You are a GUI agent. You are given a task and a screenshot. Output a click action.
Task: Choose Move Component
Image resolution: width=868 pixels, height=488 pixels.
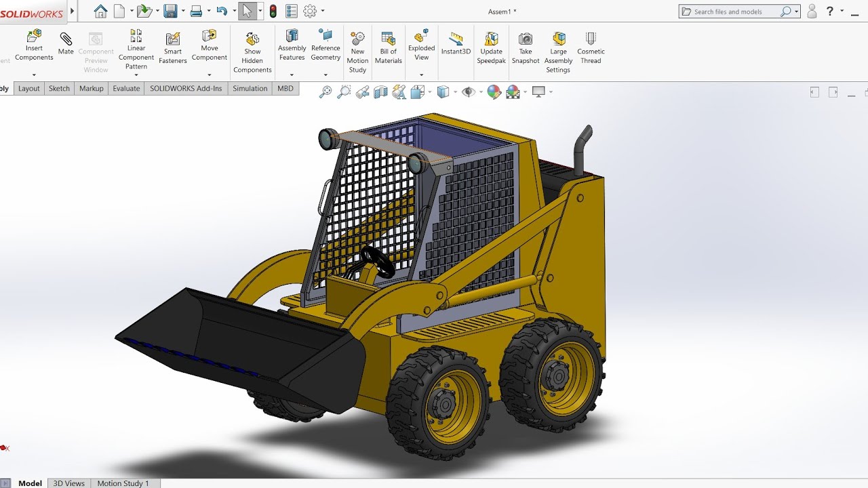point(210,45)
